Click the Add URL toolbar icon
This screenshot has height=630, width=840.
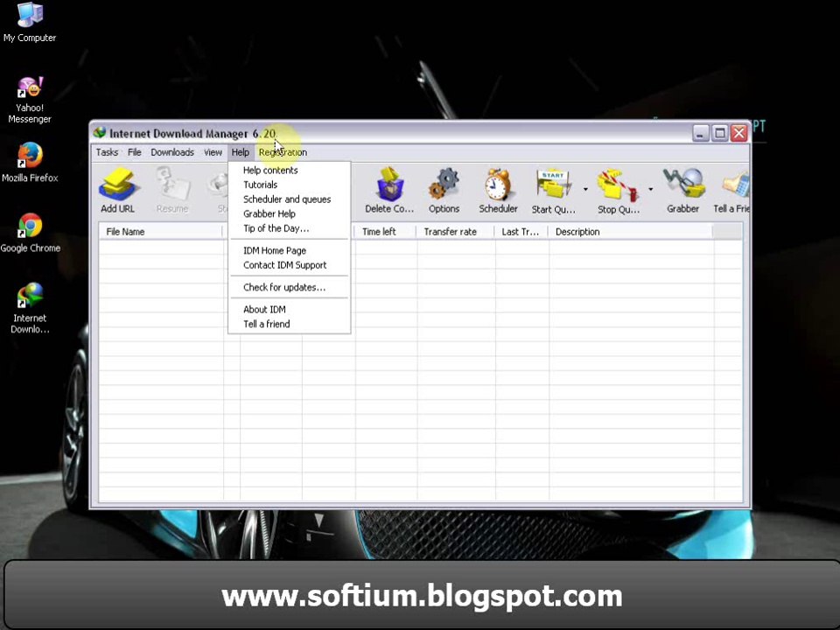(x=118, y=190)
